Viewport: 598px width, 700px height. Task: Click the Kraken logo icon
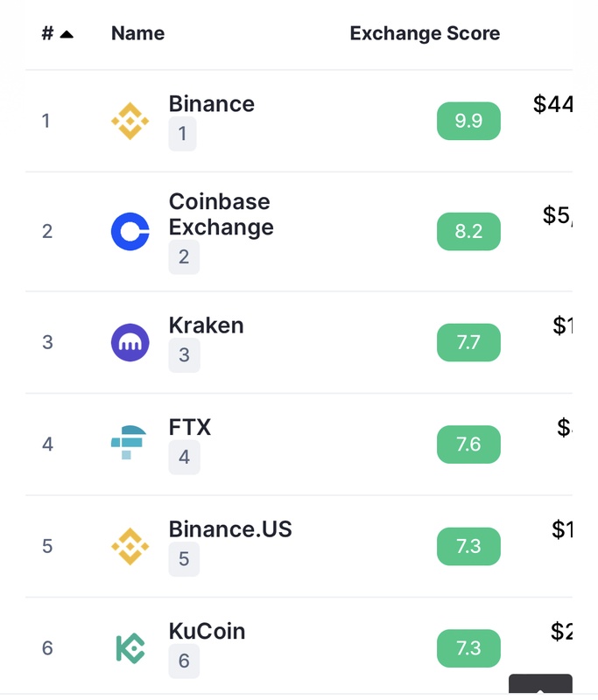130,342
